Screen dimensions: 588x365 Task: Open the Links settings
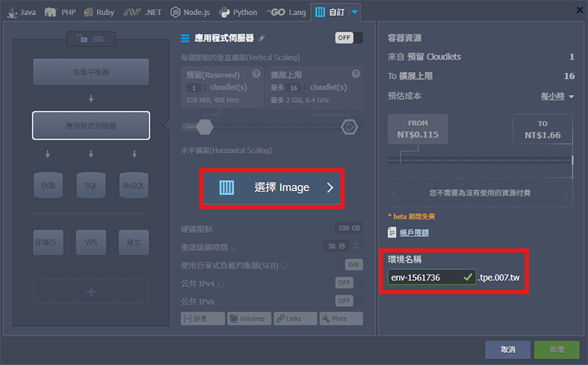[295, 319]
